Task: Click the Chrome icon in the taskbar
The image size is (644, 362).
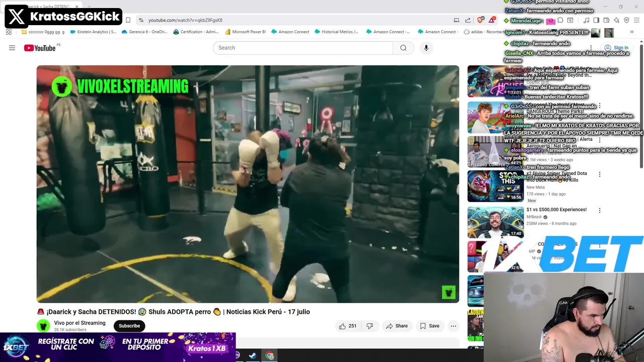Action: (x=270, y=356)
